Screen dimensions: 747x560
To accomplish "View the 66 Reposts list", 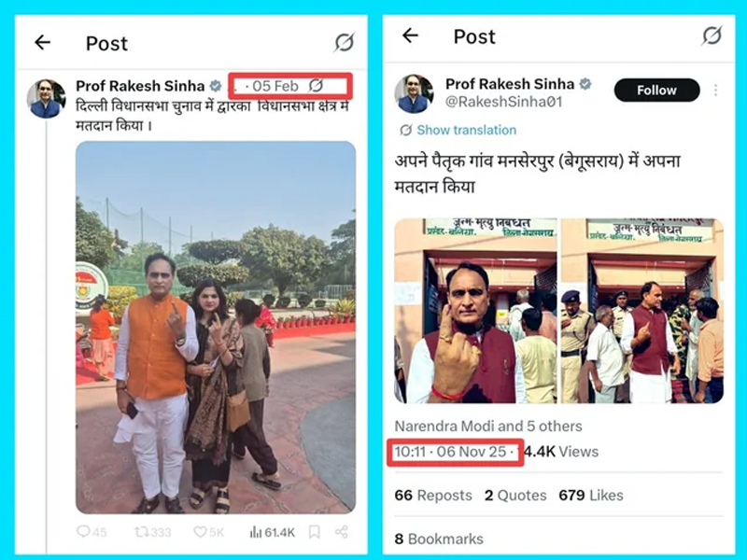I will pos(433,496).
